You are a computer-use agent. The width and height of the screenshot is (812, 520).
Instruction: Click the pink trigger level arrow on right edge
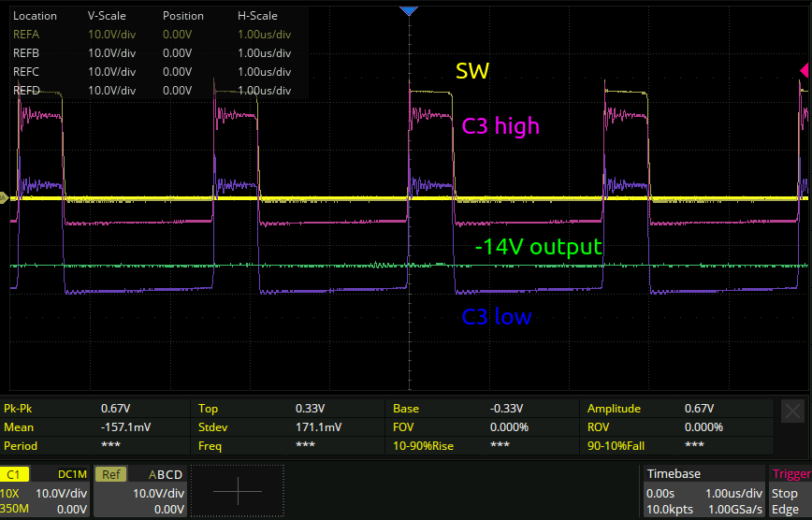pyautogui.click(x=805, y=71)
